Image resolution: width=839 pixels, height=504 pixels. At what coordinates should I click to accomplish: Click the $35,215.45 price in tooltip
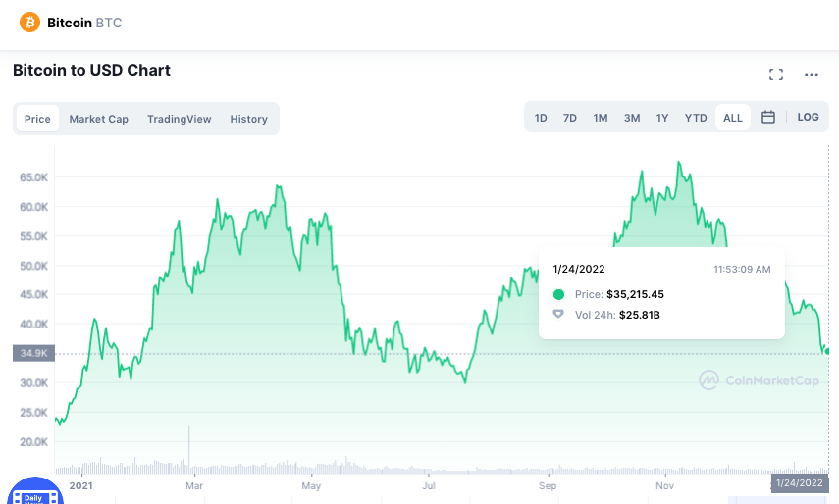click(635, 294)
